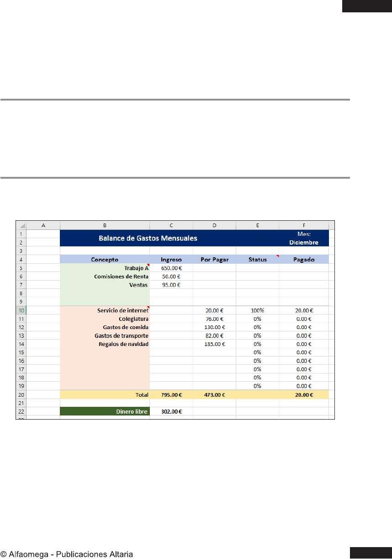Viewport: 392px width, 559px height.
Task: Click the '185.00 €' cell
Action: coord(215,344)
